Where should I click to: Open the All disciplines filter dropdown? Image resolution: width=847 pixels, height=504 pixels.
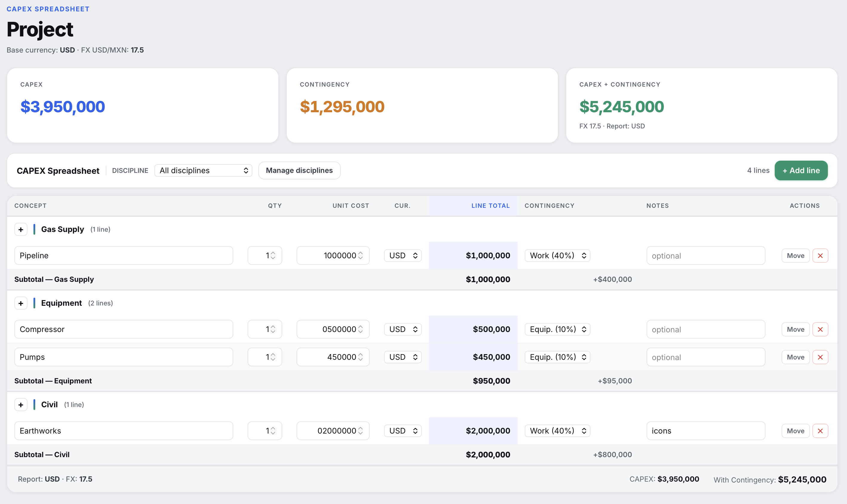[x=203, y=170]
